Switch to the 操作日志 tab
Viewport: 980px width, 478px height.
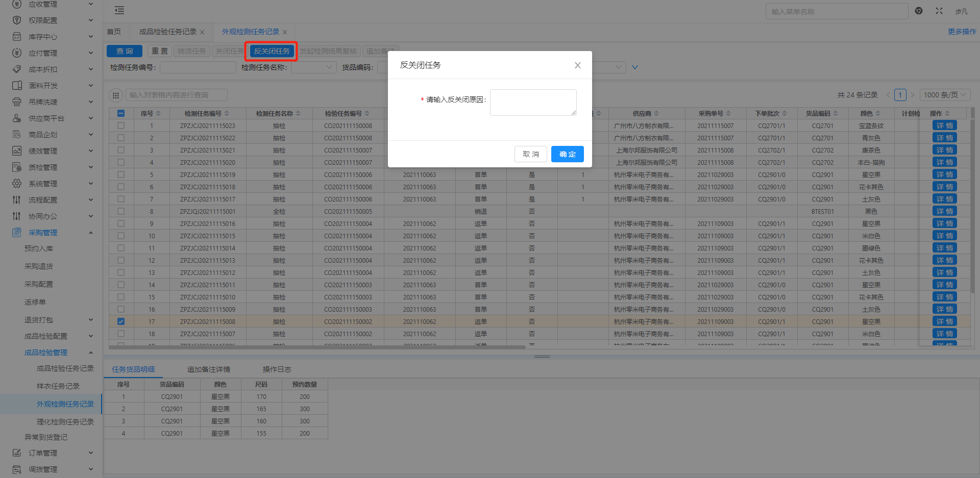(277, 369)
